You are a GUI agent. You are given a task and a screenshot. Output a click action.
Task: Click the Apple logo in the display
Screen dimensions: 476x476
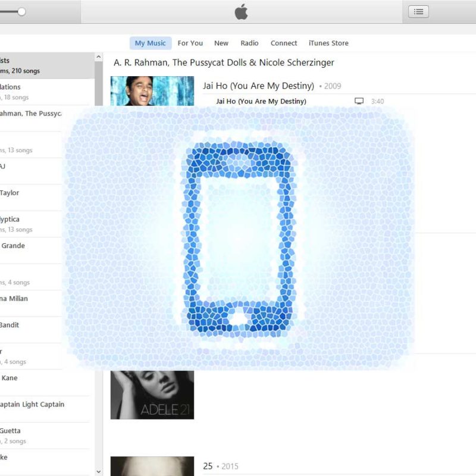[x=242, y=12]
